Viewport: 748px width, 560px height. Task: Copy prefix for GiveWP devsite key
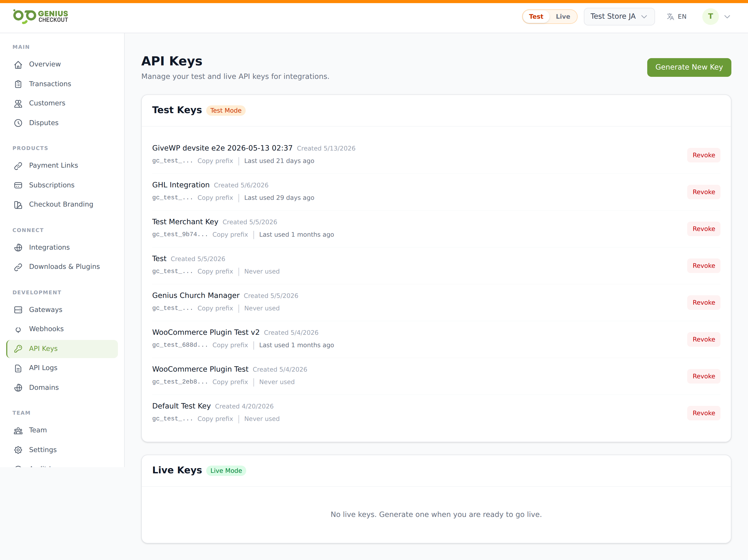click(215, 161)
